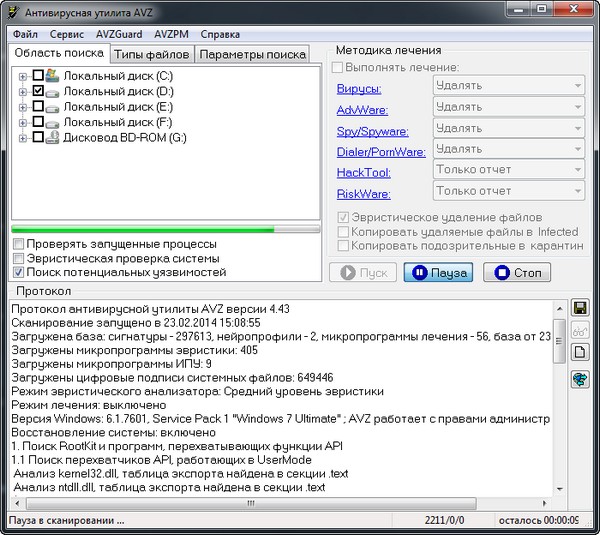Click the save protocol floppy disk icon
Image resolution: width=600 pixels, height=535 pixels.
579,307
